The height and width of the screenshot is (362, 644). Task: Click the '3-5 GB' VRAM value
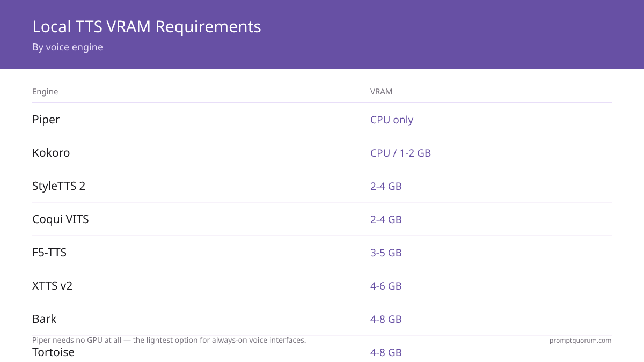386,253
